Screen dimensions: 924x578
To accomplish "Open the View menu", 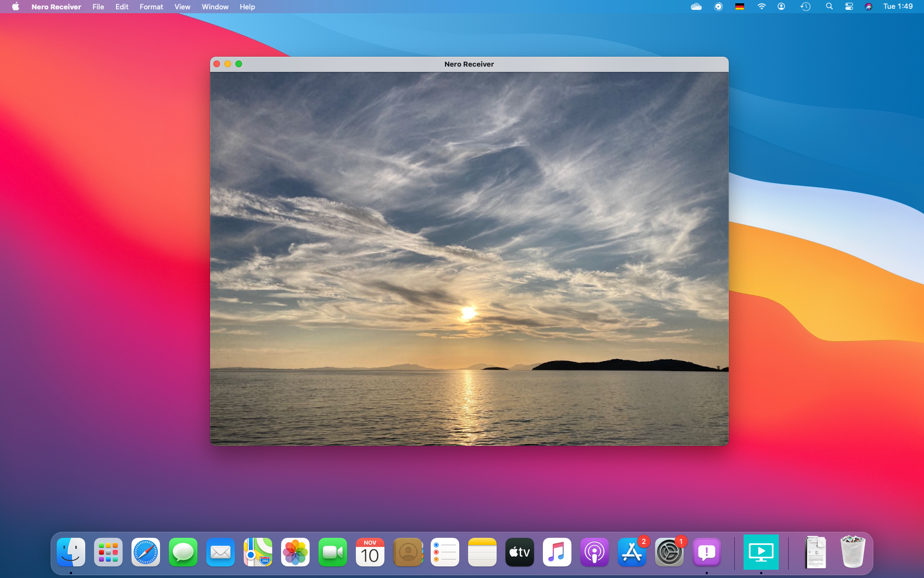I will [x=182, y=7].
